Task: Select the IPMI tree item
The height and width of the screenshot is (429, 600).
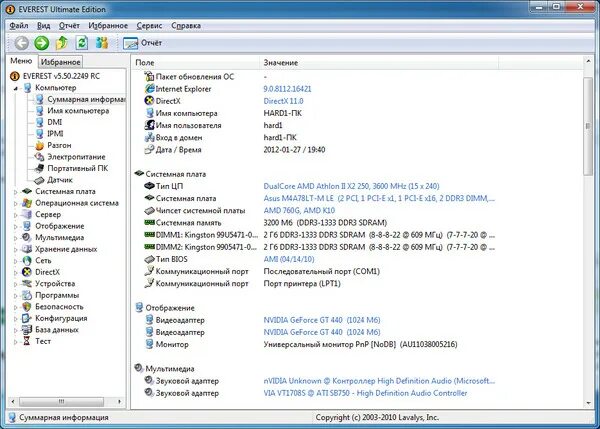Action: 55,134
